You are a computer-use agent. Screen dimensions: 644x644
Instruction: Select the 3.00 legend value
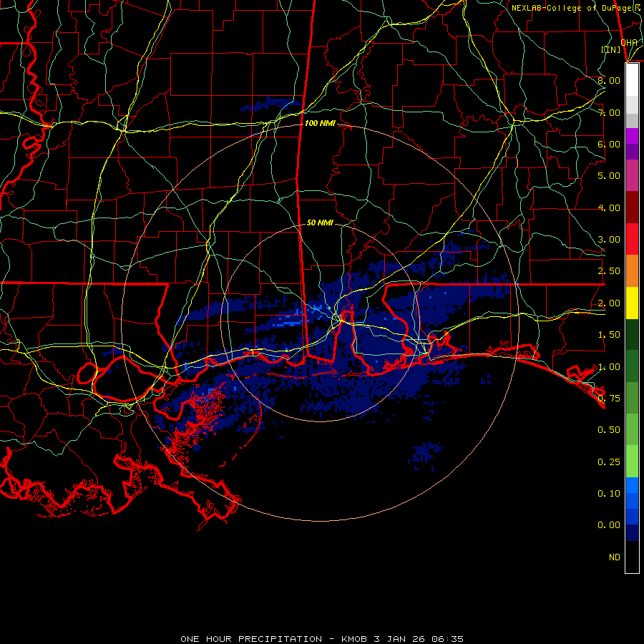(609, 240)
